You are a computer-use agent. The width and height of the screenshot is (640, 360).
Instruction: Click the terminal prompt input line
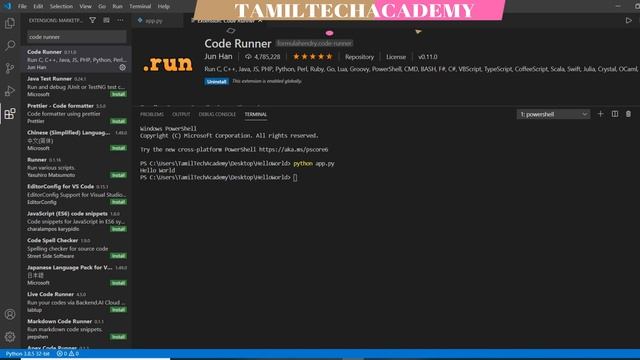(219, 178)
